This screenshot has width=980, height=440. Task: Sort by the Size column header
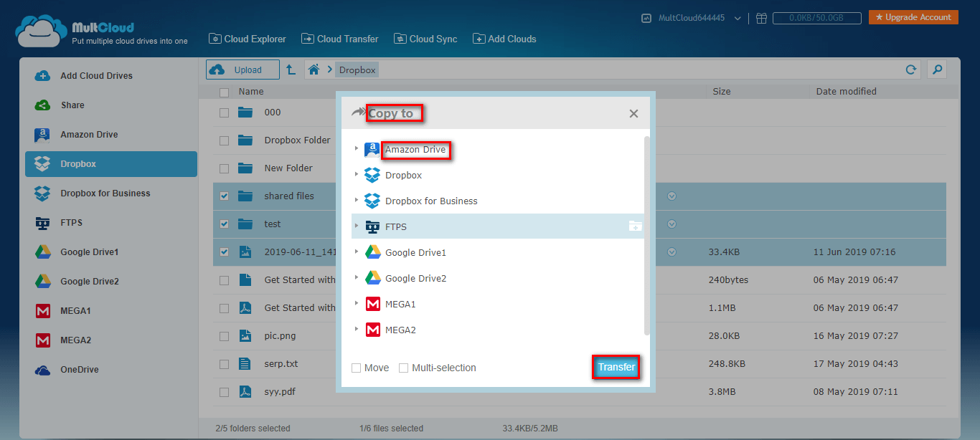coord(722,92)
